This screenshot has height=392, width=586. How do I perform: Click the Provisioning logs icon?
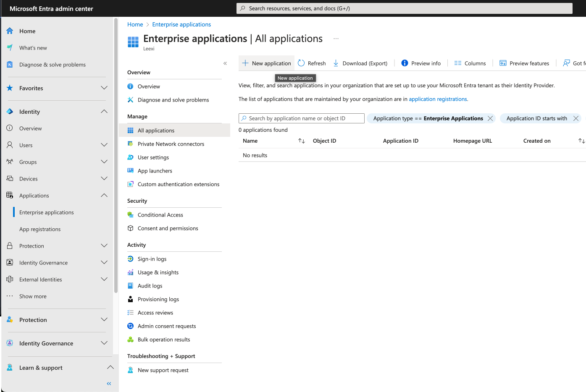[130, 299]
